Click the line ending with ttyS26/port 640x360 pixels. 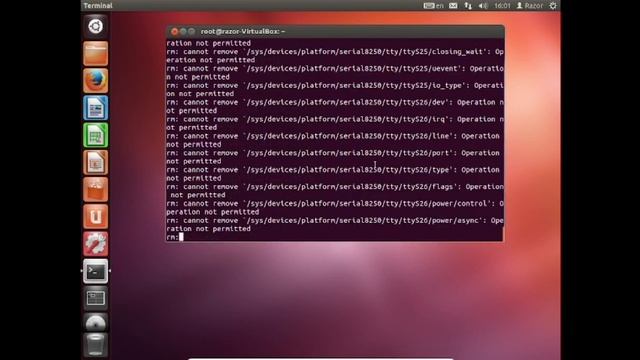333,153
